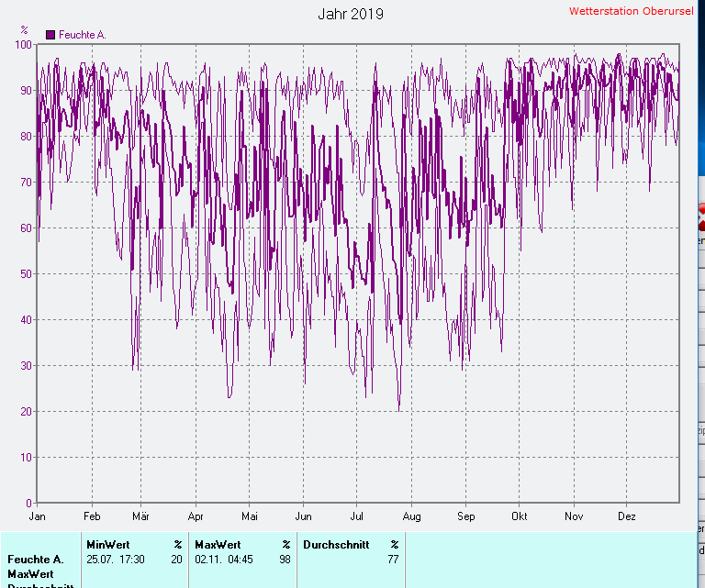Click the 'Jun' month label

(x=304, y=516)
